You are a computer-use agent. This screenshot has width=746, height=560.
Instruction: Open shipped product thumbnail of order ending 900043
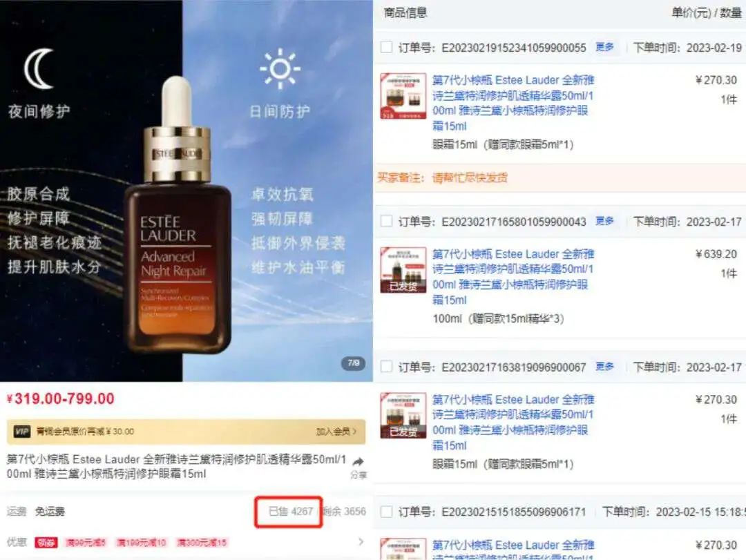pos(403,270)
